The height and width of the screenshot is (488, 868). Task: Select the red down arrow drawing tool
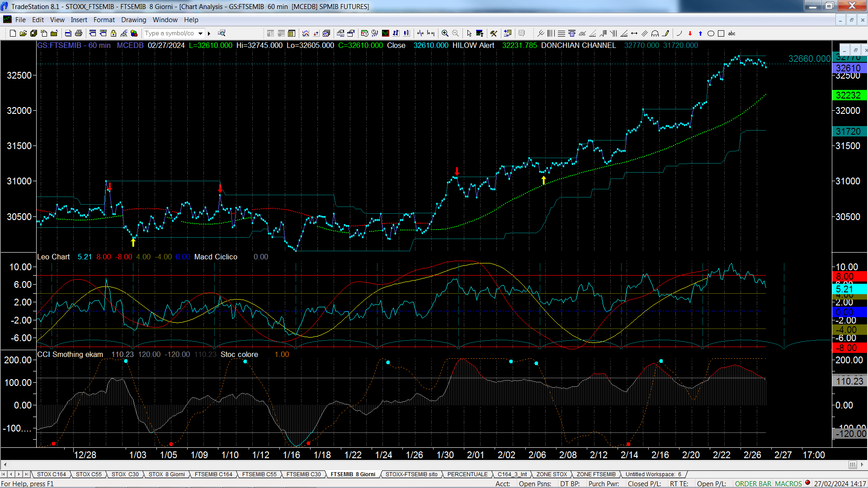690,33
